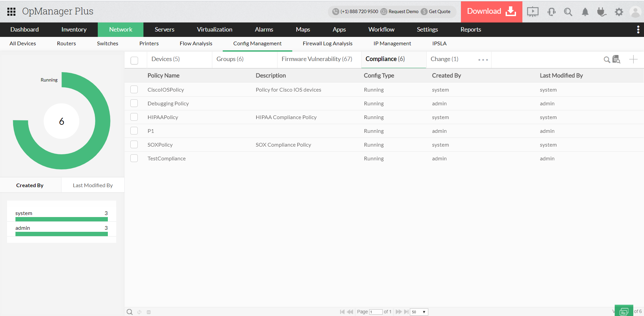Image resolution: width=644 pixels, height=316 pixels.
Task: Check the select-all checkbox above the policy list
Action: [x=134, y=60]
